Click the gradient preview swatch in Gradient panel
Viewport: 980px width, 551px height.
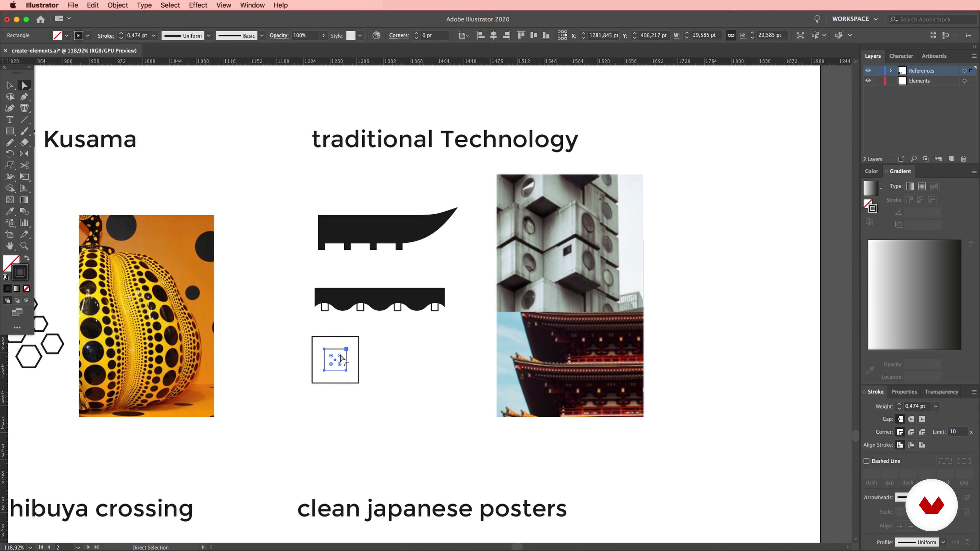tap(871, 188)
